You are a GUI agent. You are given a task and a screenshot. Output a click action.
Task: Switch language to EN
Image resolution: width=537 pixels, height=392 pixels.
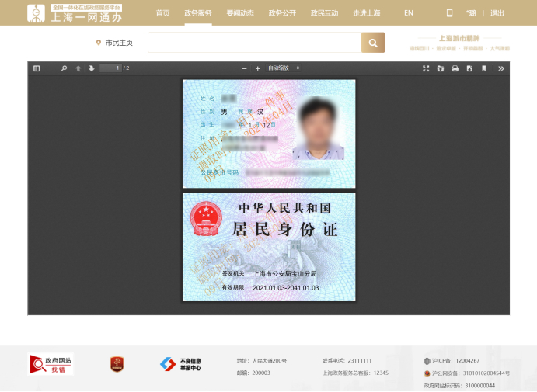point(409,13)
